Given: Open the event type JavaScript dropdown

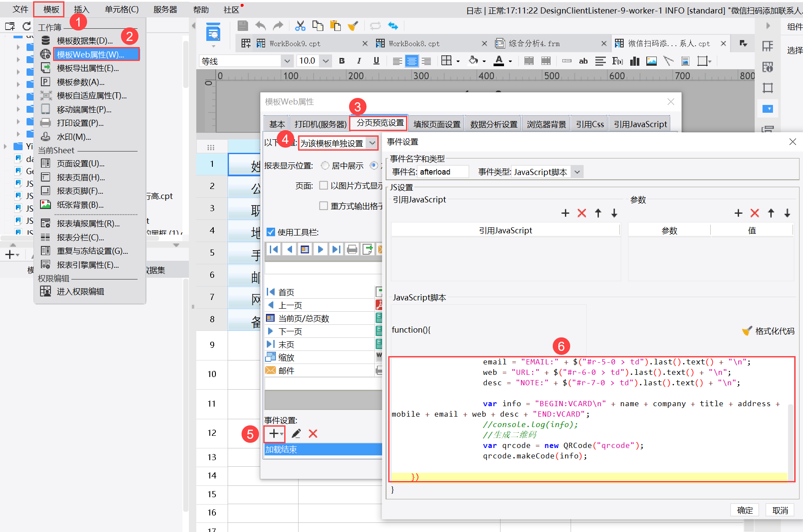Looking at the screenshot, I should click(577, 172).
